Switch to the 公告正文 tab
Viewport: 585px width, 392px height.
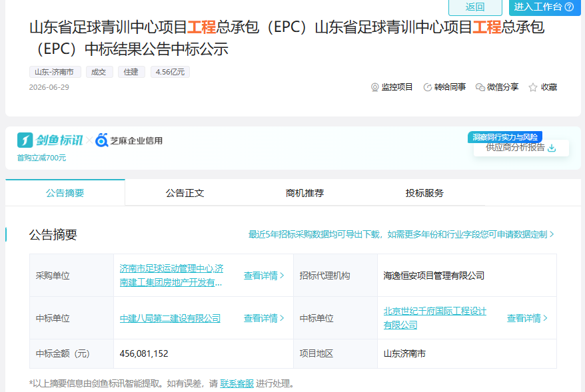(185, 192)
